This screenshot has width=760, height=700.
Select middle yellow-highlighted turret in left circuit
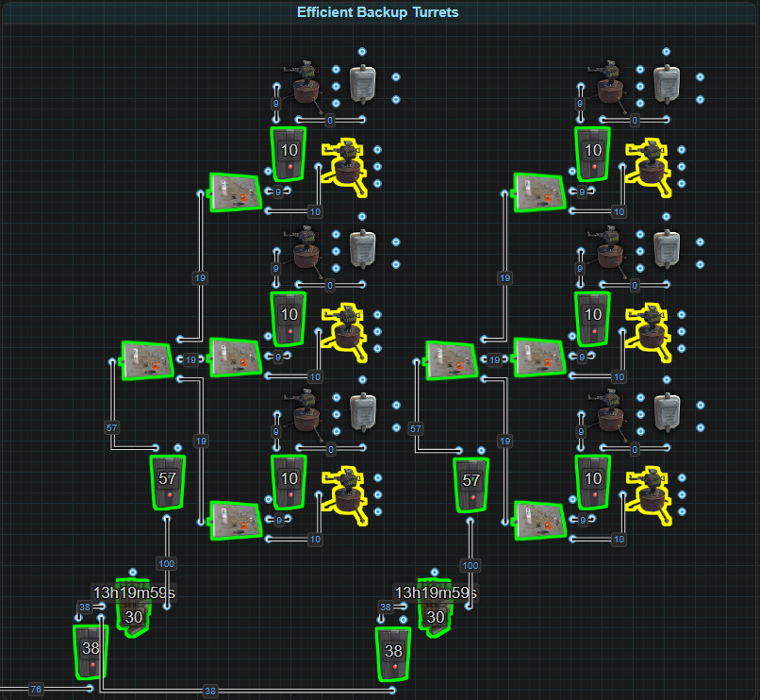(x=345, y=332)
